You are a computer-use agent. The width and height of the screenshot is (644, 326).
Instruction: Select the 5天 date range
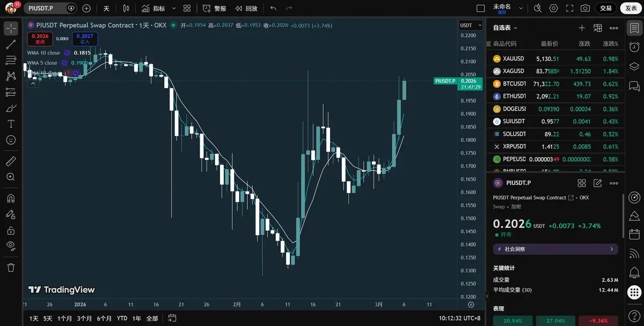[48, 318]
